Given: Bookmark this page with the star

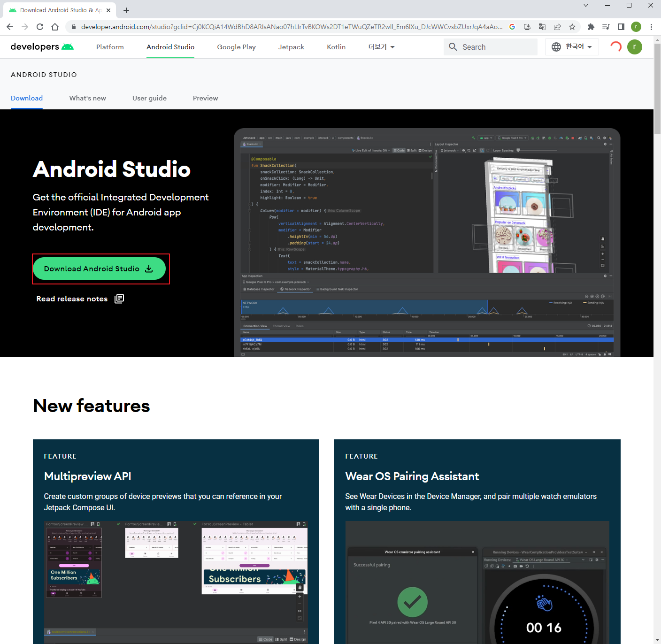Looking at the screenshot, I should point(572,27).
